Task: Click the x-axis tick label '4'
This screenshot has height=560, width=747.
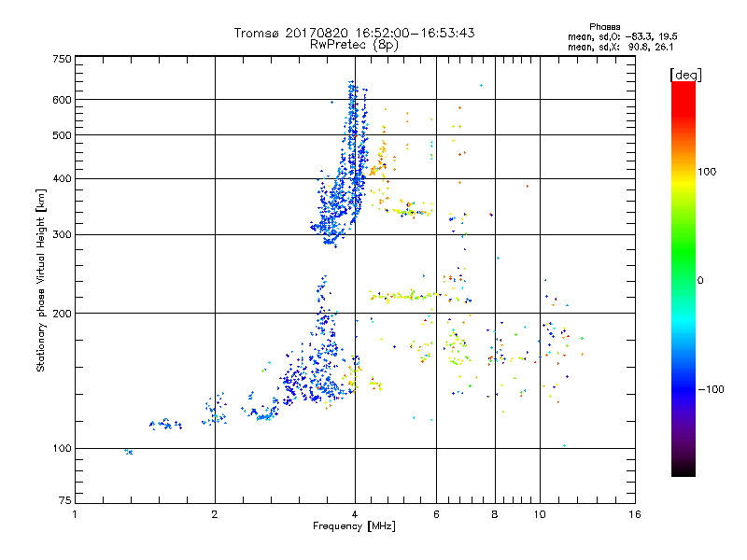Action: point(355,514)
